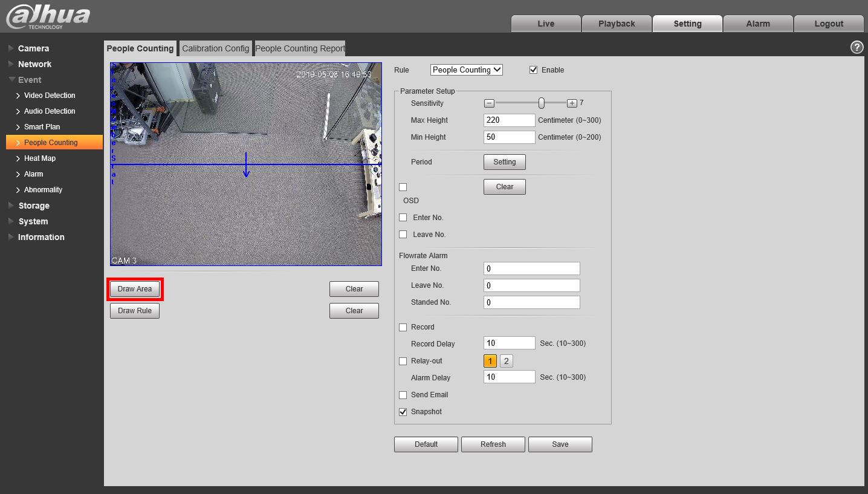The width and height of the screenshot is (868, 494).
Task: Click the sensitivity plus icon
Action: point(572,103)
